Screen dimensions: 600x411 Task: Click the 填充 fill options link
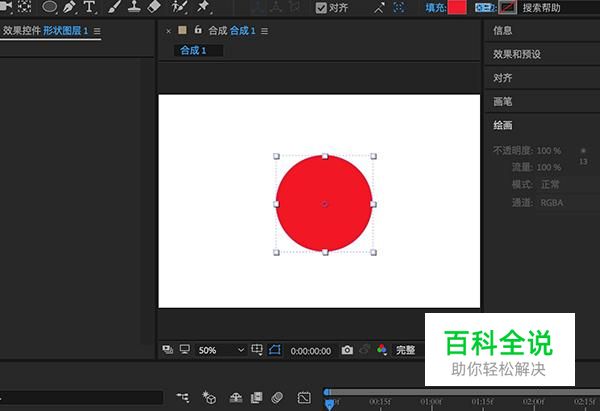[435, 7]
